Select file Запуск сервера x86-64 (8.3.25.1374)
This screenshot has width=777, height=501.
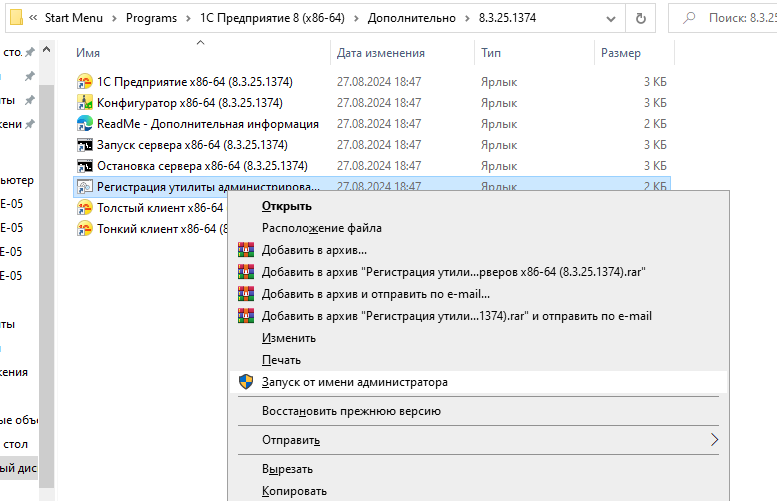click(x=192, y=145)
